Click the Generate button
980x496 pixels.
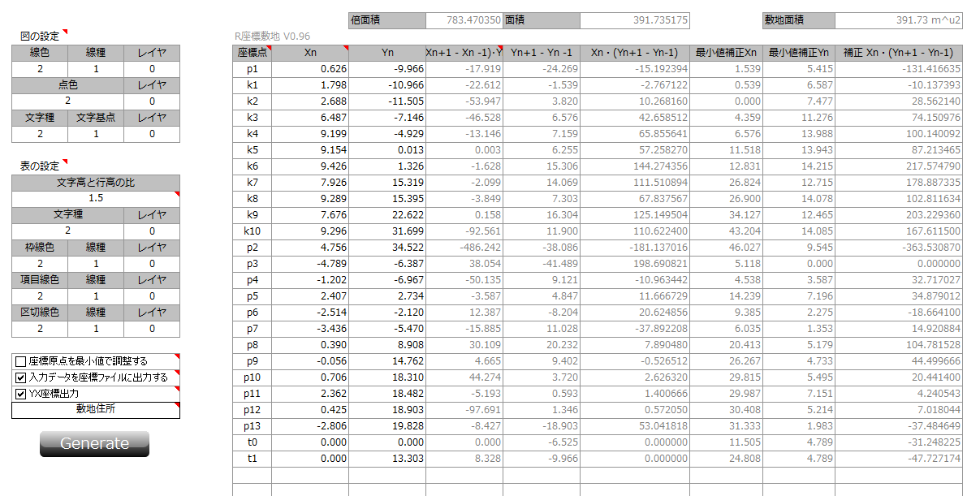tap(94, 444)
